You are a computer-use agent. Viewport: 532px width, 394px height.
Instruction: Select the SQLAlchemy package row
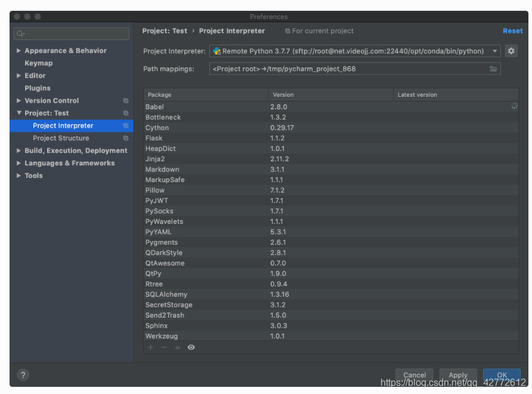(x=331, y=294)
